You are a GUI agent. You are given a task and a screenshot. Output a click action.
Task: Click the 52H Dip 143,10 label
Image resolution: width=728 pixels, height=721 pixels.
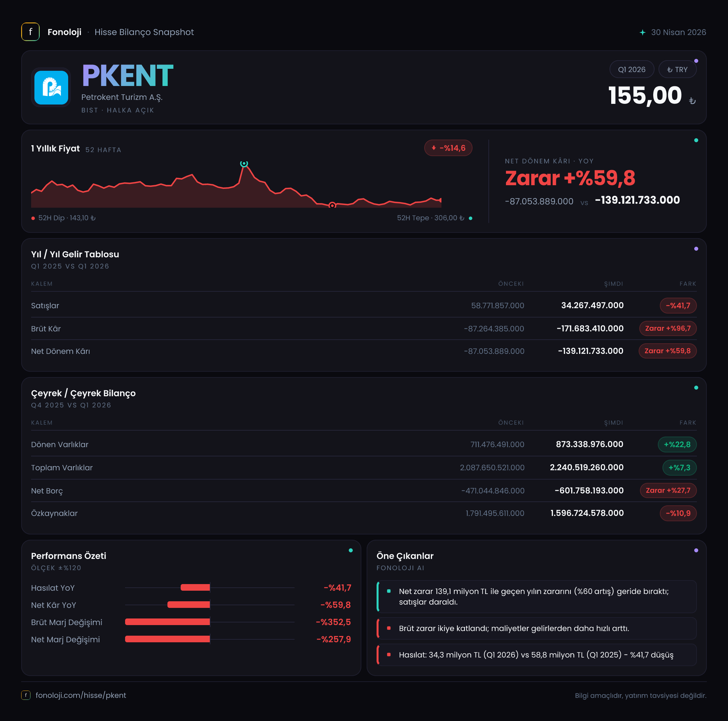pos(67,218)
